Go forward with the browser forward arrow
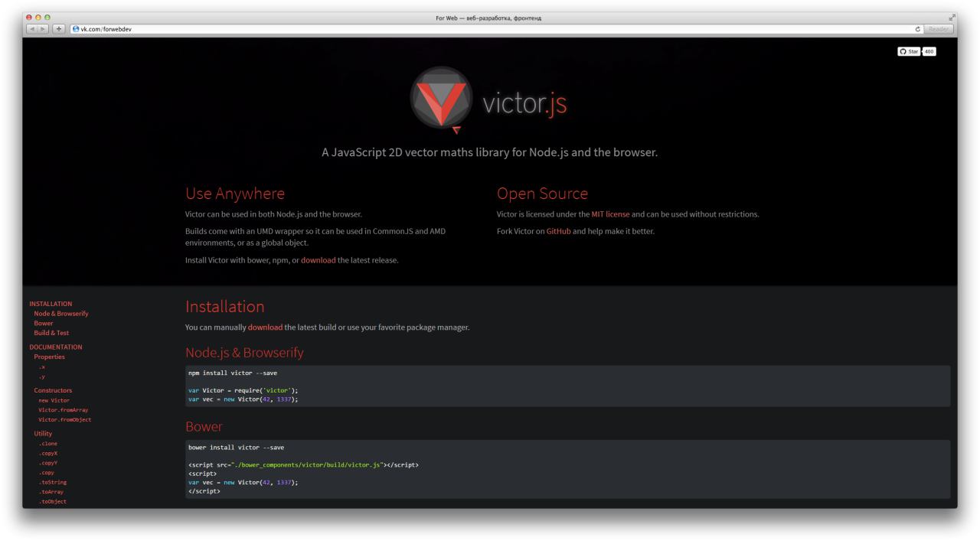Viewport: 980px width, 541px height. (x=44, y=29)
